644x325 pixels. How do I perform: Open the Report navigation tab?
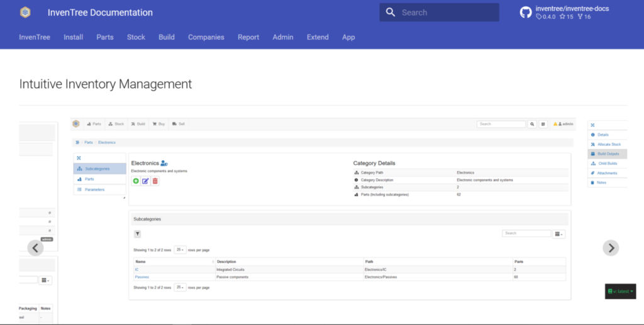tap(248, 37)
